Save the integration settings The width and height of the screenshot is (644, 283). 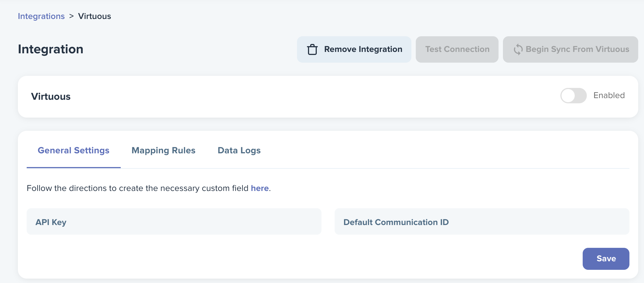606,259
